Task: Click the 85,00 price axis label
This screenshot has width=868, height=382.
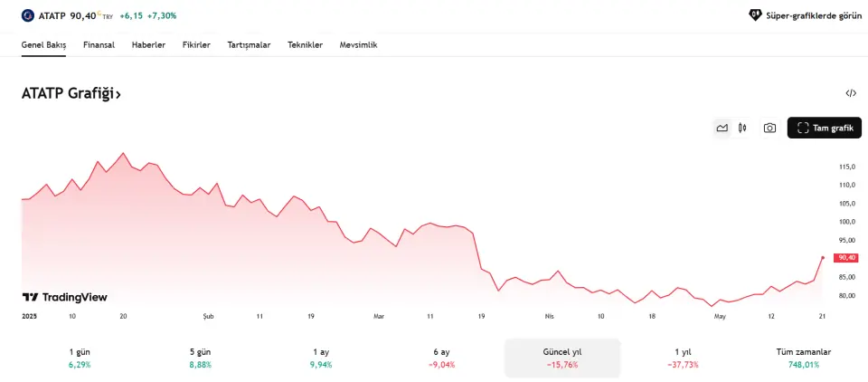Action: 847,277
